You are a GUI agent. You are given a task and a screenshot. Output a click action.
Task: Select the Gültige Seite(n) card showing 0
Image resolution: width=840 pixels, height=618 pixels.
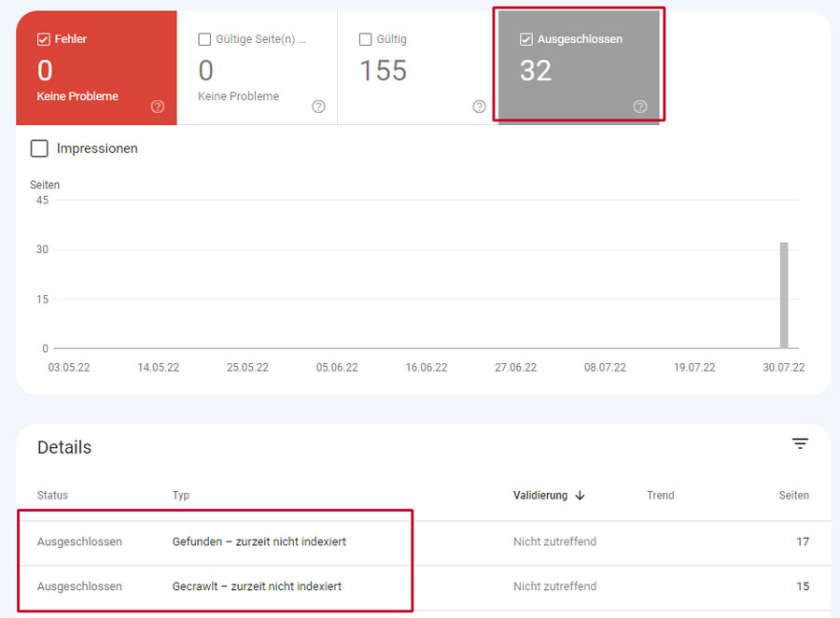point(258,68)
